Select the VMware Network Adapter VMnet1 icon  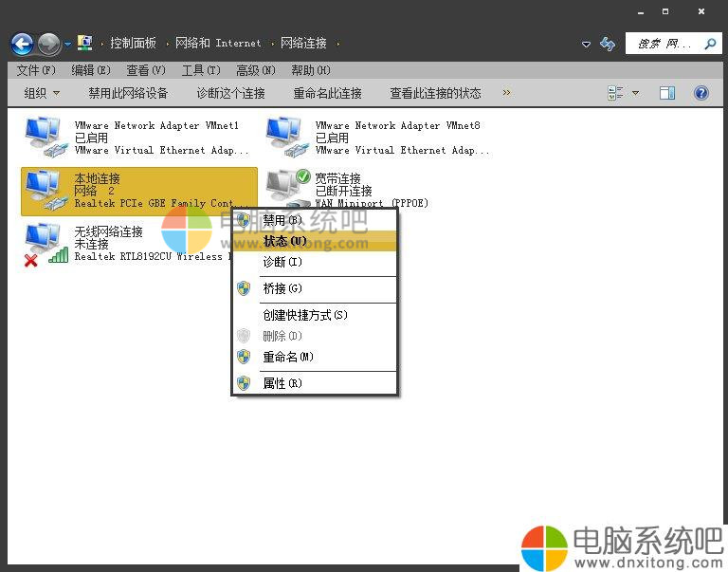44,137
